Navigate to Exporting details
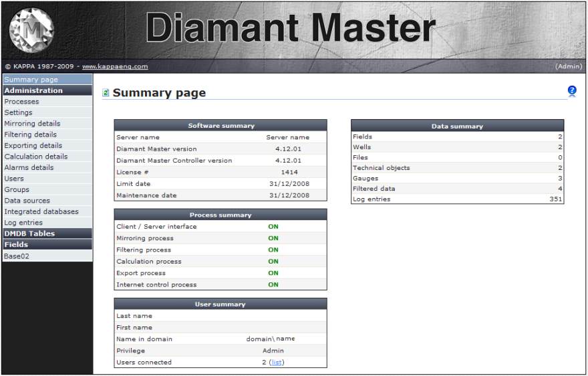This screenshot has height=376, width=588. [x=33, y=145]
